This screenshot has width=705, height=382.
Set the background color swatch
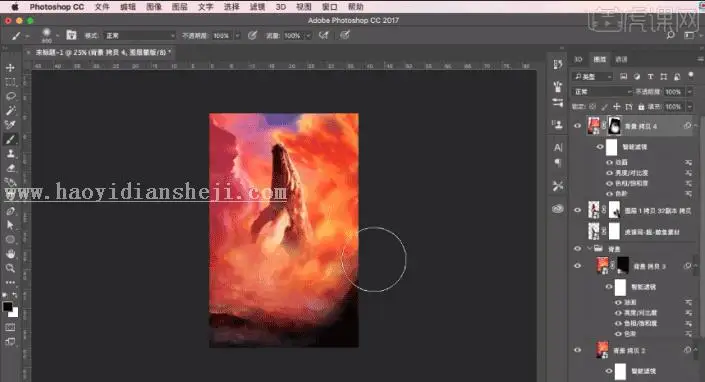point(14,312)
